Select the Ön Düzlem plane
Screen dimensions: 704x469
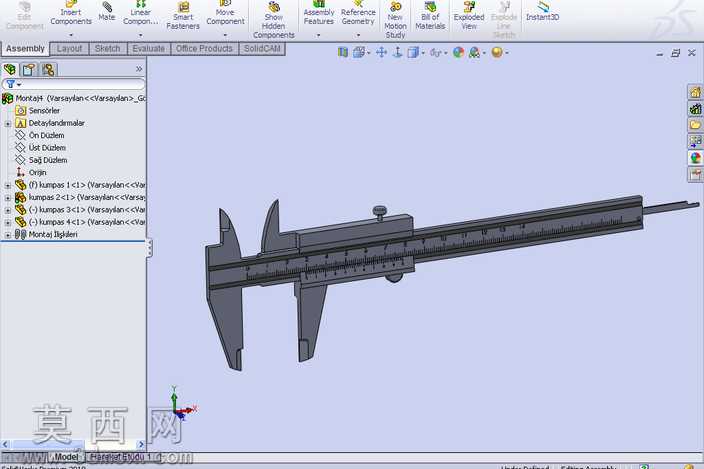coord(40,136)
